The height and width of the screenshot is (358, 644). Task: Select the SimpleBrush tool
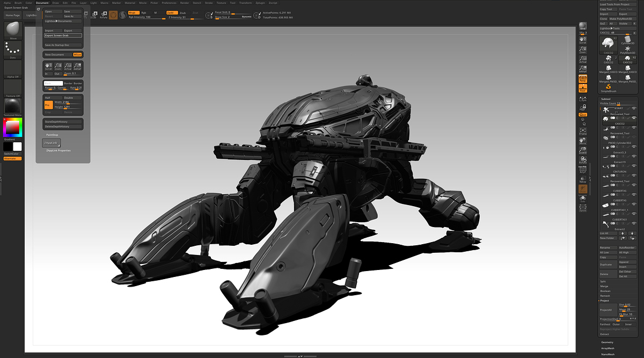[608, 87]
